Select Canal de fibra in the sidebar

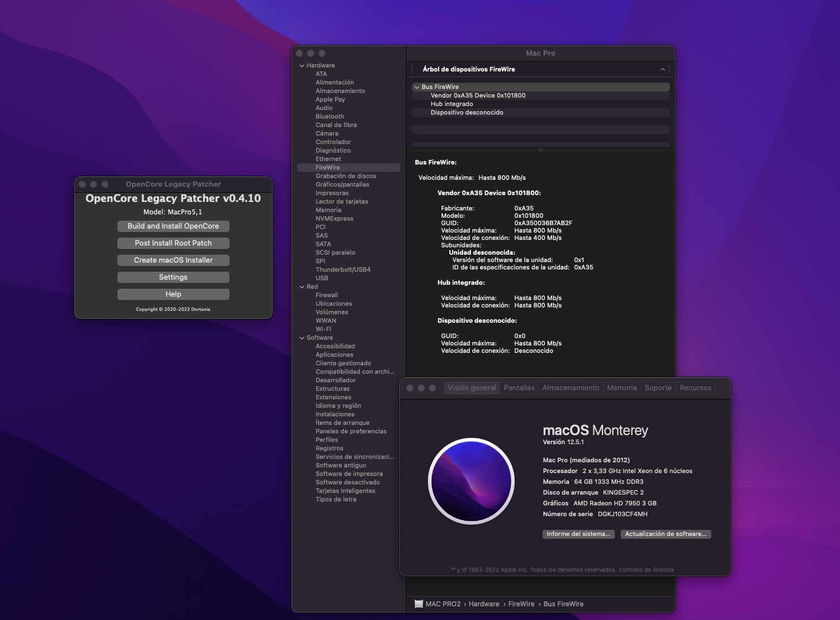coord(336,125)
